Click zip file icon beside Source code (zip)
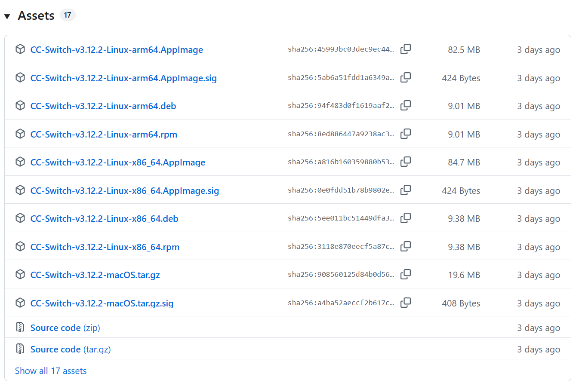The height and width of the screenshot is (392, 579). pyautogui.click(x=20, y=328)
